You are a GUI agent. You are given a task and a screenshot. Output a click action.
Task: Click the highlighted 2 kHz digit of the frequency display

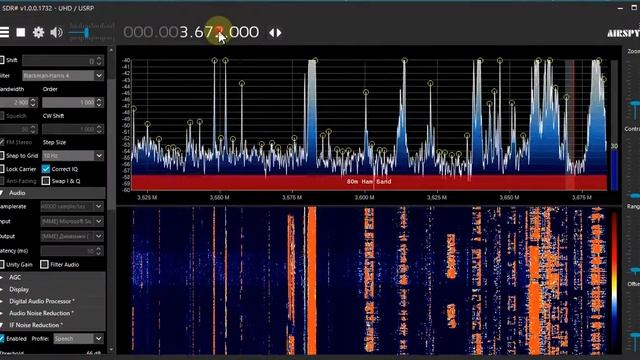pos(220,32)
